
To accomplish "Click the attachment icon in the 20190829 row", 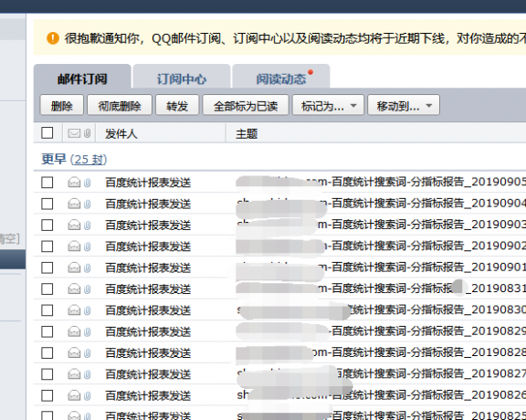I will pyautogui.click(x=88, y=331).
